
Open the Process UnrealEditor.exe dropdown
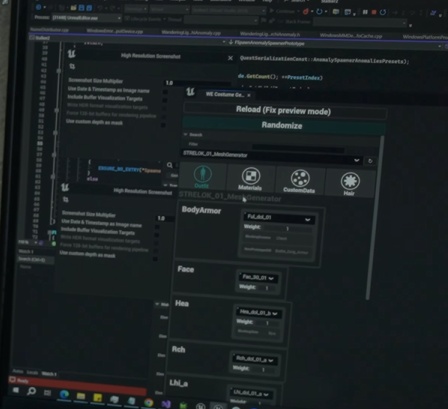coord(86,18)
